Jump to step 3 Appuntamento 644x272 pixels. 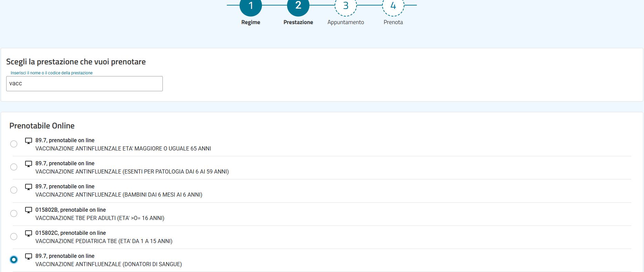tap(346, 6)
